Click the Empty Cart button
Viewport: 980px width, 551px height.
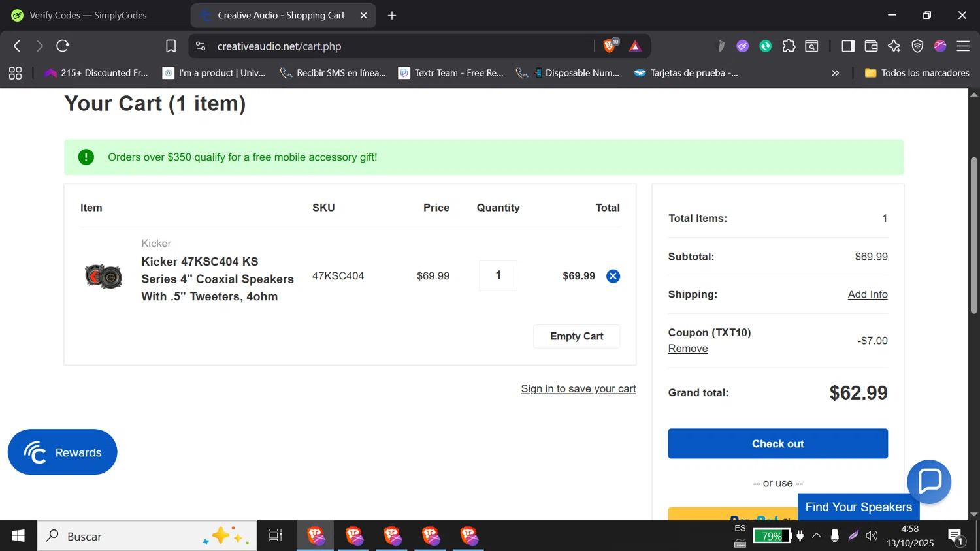(576, 336)
